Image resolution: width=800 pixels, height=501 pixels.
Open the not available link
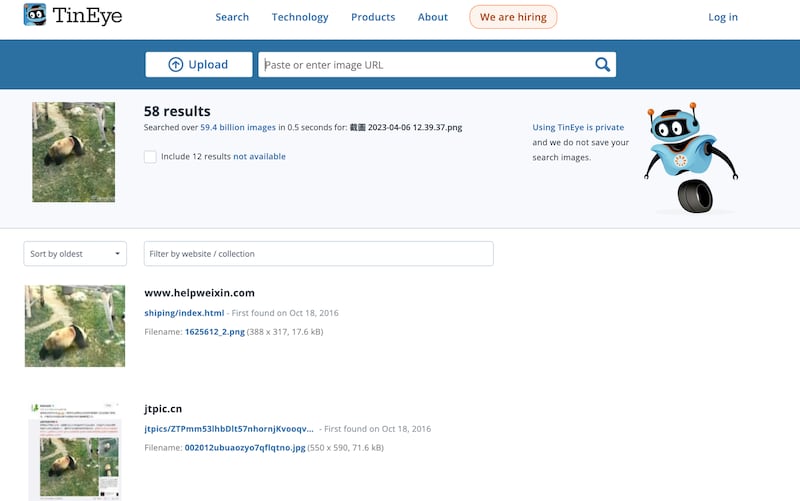259,157
